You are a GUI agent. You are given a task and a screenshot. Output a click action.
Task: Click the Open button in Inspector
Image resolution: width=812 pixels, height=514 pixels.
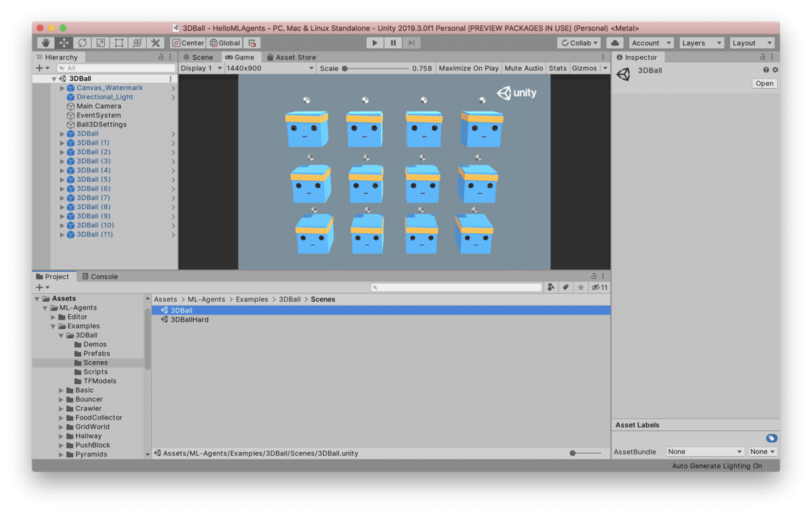coord(764,84)
